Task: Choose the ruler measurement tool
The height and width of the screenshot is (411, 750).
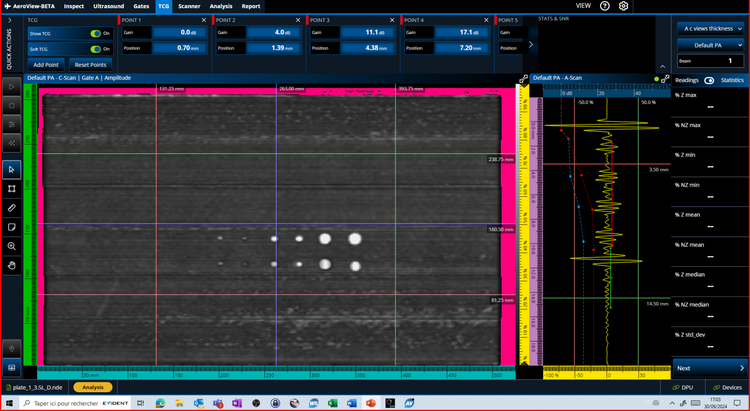Action: (11, 207)
